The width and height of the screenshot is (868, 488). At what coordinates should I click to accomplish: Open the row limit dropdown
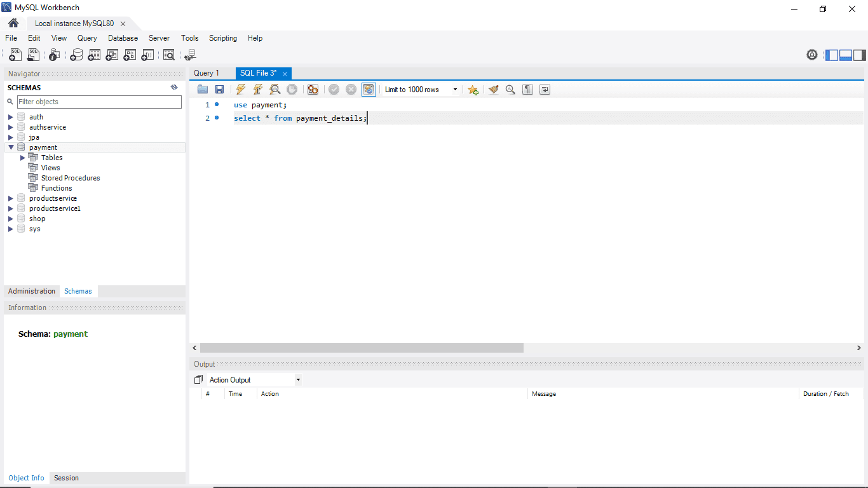point(455,90)
